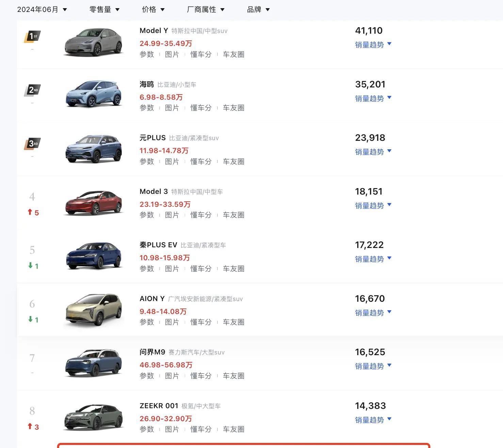Expand 销量趋势 for AION Y
This screenshot has height=448, width=503.
coord(373,313)
